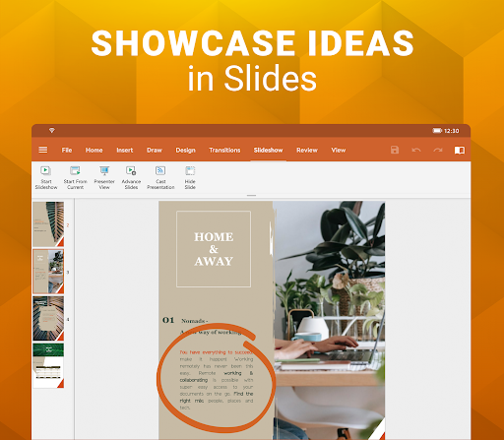The height and width of the screenshot is (440, 504).
Task: Select slide 2 thumbnail
Action: [x=48, y=224]
